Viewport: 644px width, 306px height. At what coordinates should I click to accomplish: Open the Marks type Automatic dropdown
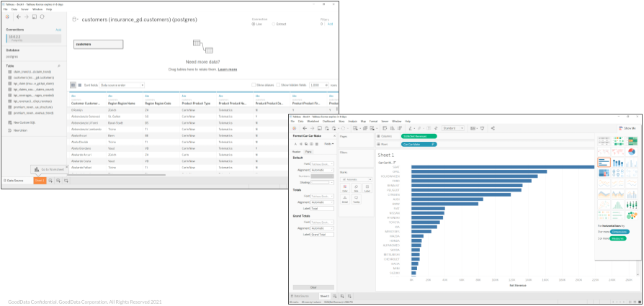pos(356,179)
